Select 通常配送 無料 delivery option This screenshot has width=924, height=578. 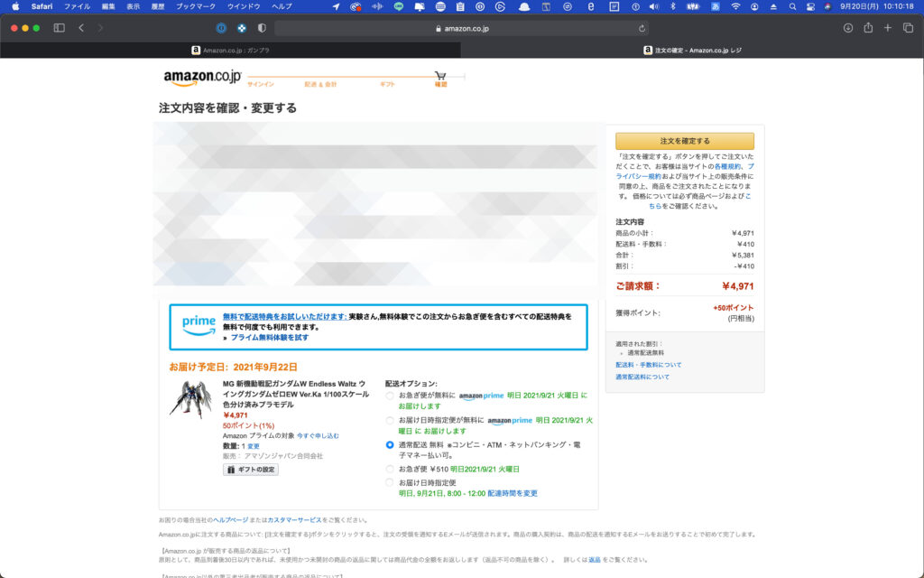pos(390,444)
